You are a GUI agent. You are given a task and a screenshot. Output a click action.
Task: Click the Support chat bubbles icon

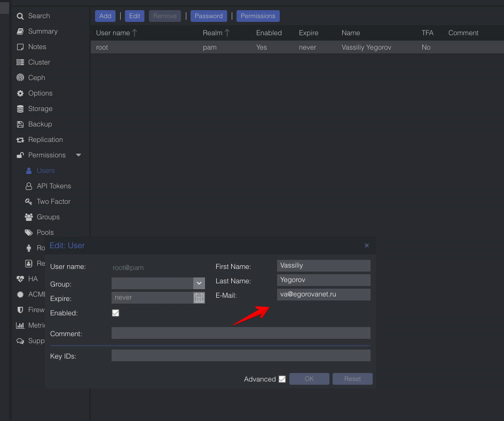coord(20,341)
